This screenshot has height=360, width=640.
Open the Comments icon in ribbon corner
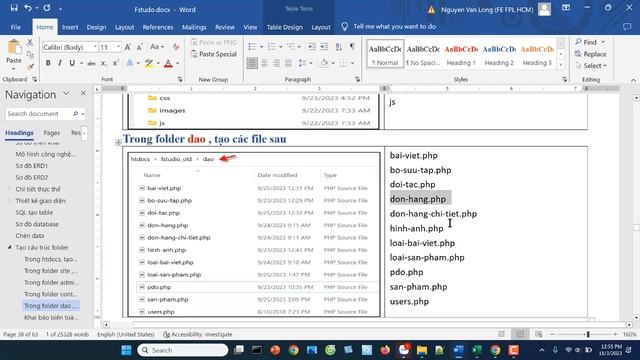point(627,27)
